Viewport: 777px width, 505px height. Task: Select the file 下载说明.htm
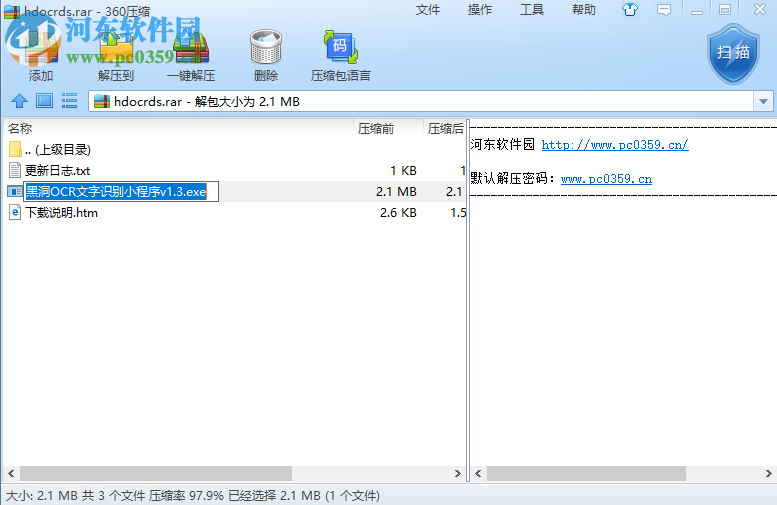[x=235, y=213]
